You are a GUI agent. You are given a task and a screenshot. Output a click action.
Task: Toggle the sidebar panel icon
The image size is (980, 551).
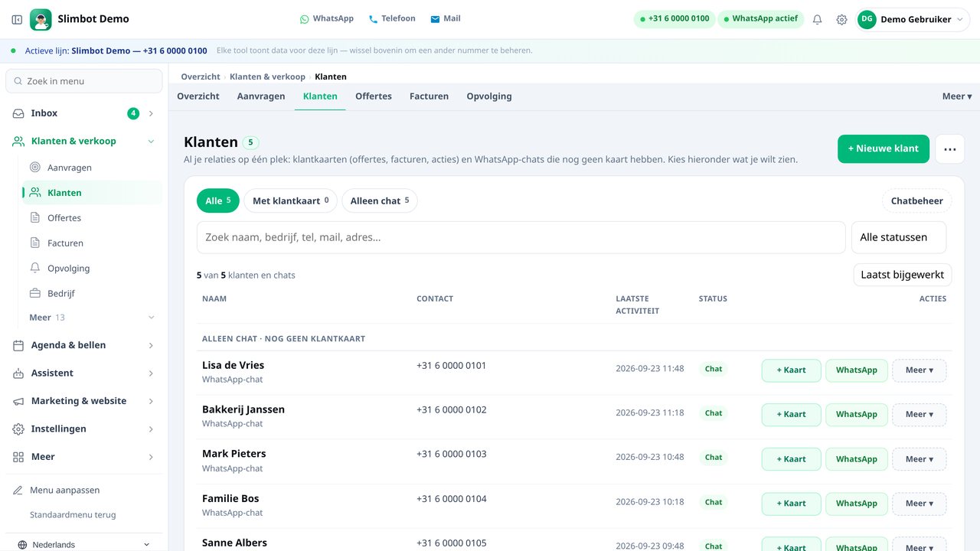click(17, 19)
